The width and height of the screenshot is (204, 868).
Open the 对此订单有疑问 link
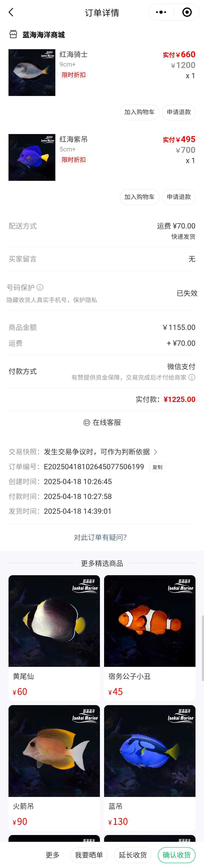100,538
